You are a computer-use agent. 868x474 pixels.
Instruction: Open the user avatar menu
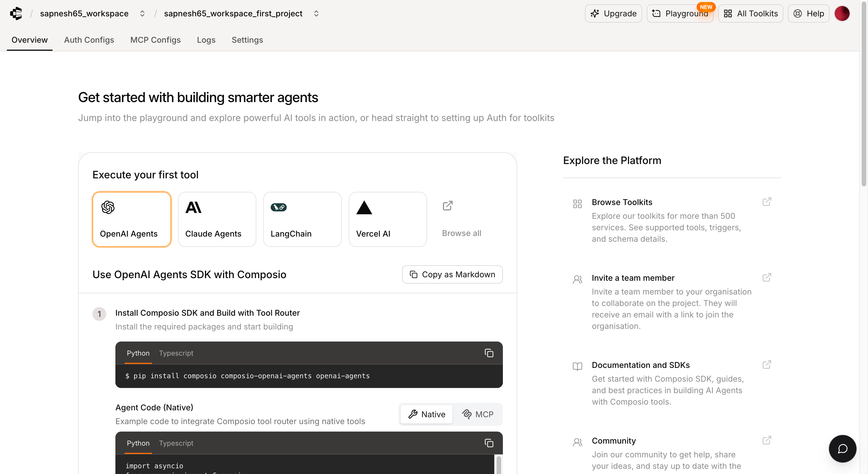click(x=842, y=13)
